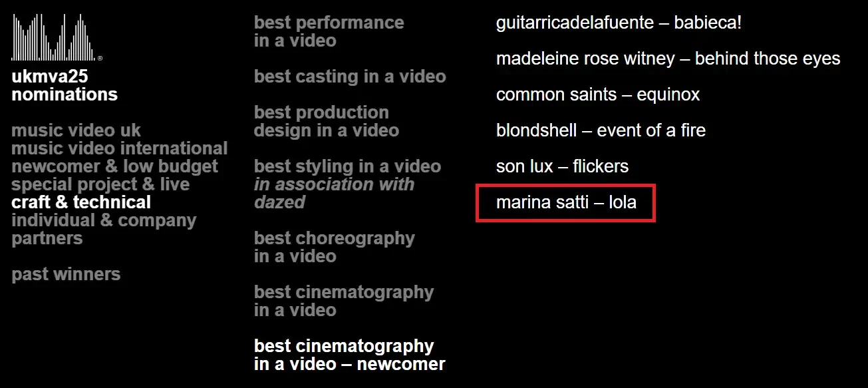Select blondshell – event of a fire

tap(601, 130)
